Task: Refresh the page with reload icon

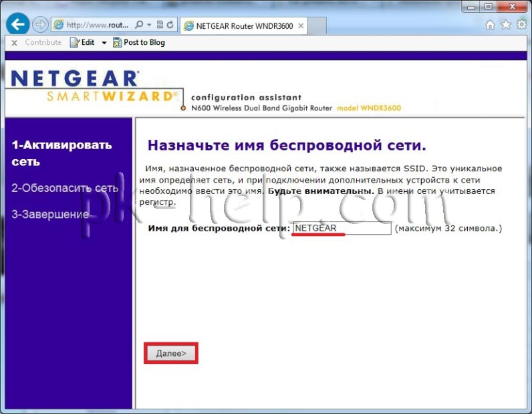Action: [x=170, y=25]
